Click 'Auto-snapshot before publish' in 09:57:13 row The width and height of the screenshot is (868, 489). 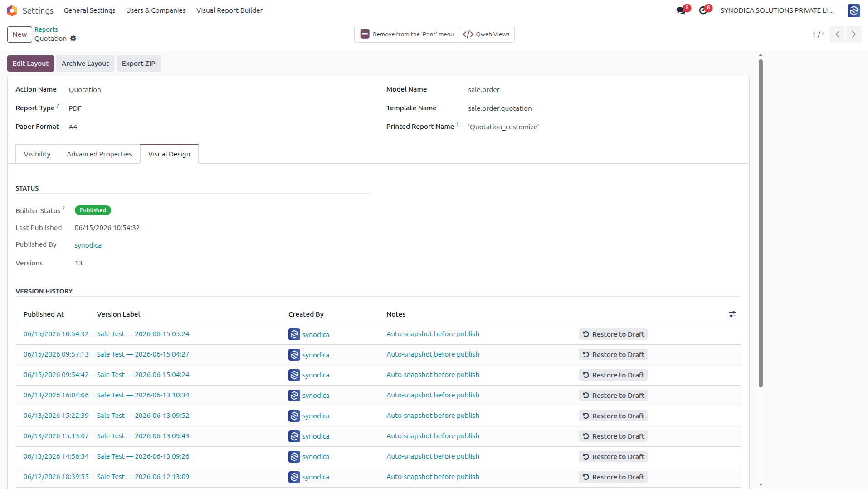433,354
